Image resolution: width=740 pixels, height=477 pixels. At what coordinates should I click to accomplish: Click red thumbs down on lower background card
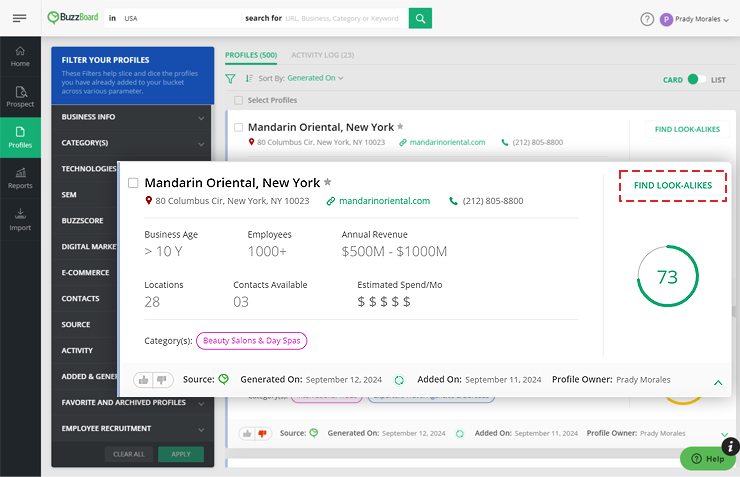click(263, 433)
